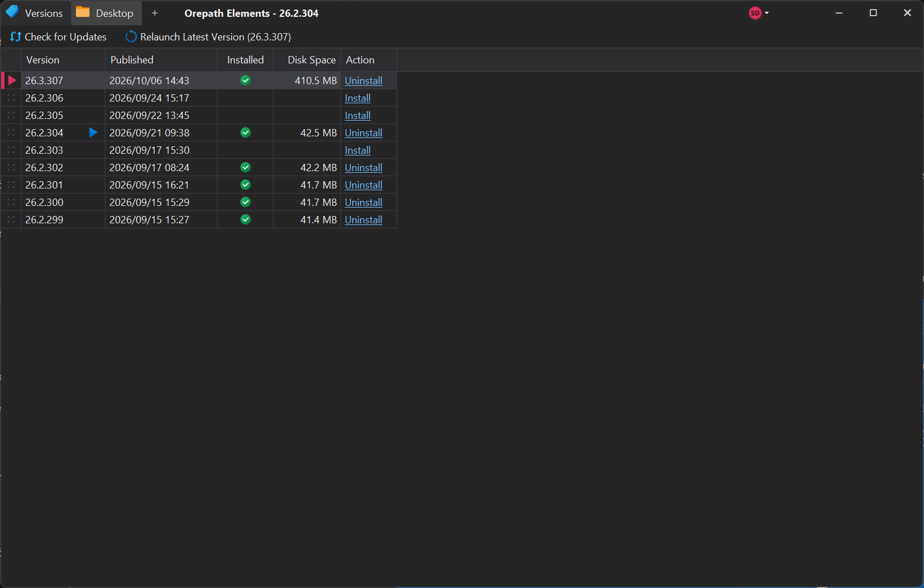Uninstall version 26.3.307
The height and width of the screenshot is (588, 924).
363,80
